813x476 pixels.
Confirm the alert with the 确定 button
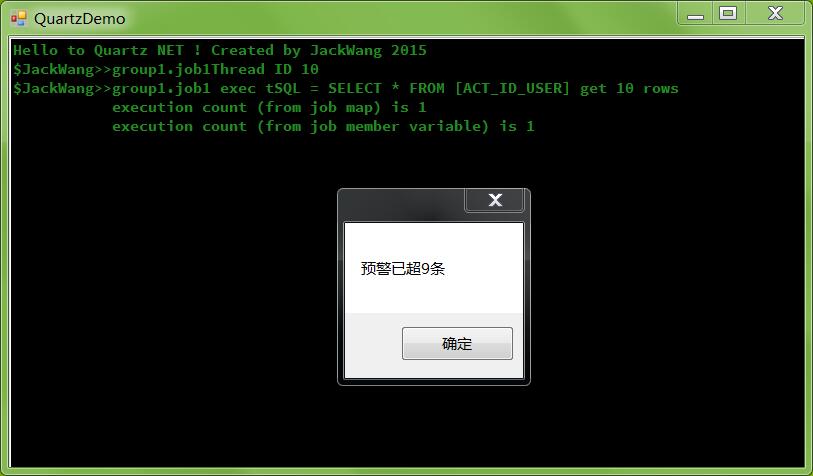tap(457, 343)
